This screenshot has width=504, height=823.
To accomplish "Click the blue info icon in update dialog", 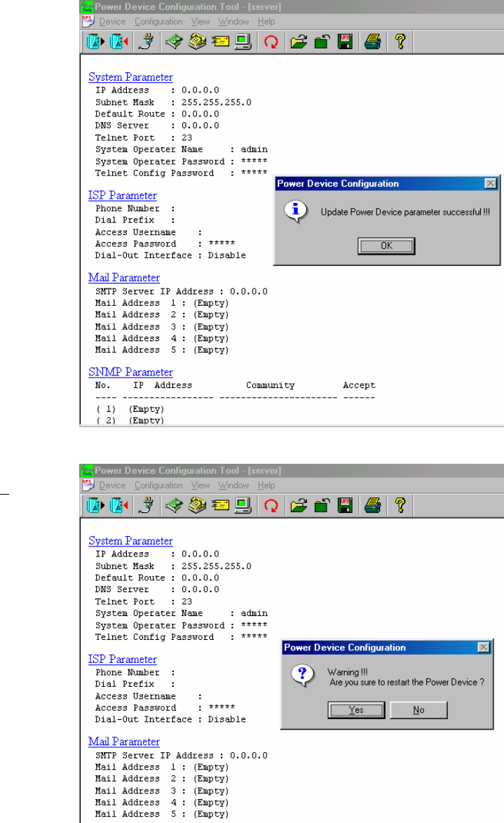I will [x=296, y=211].
